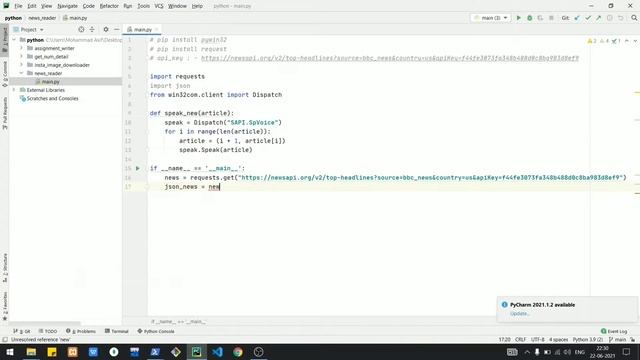The height and width of the screenshot is (360, 640).
Task: Toggle tool window quick-access icon in status bar
Action: [5, 340]
